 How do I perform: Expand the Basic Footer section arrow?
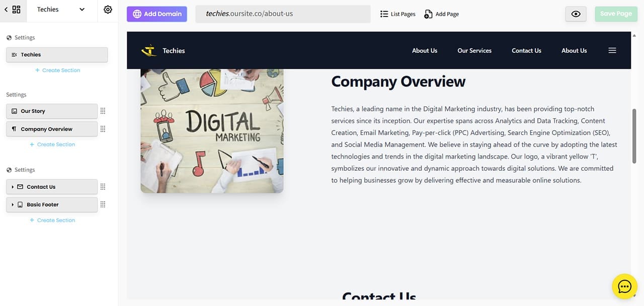13,205
